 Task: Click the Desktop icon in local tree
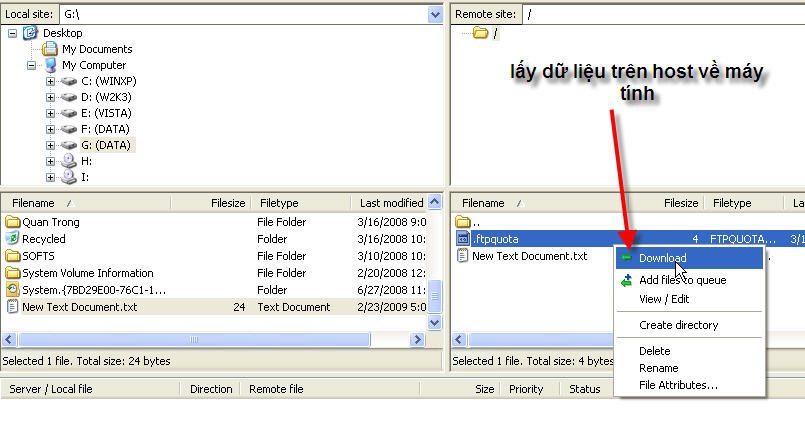[30, 33]
